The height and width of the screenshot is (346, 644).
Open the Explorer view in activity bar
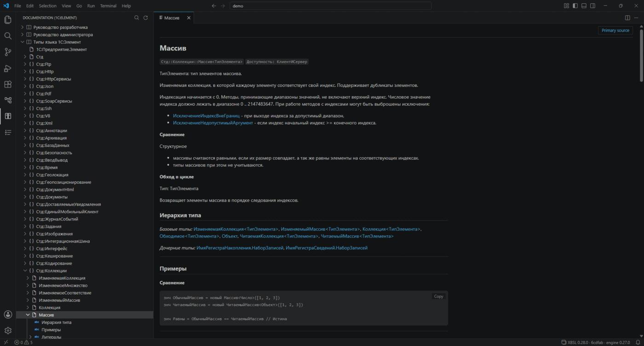pyautogui.click(x=8, y=20)
